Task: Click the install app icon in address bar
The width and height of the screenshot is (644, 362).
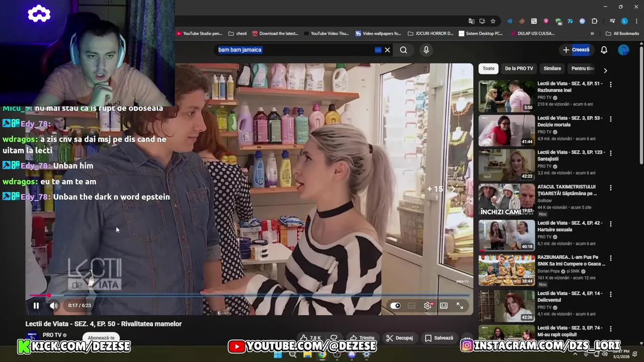Action: [x=482, y=21]
